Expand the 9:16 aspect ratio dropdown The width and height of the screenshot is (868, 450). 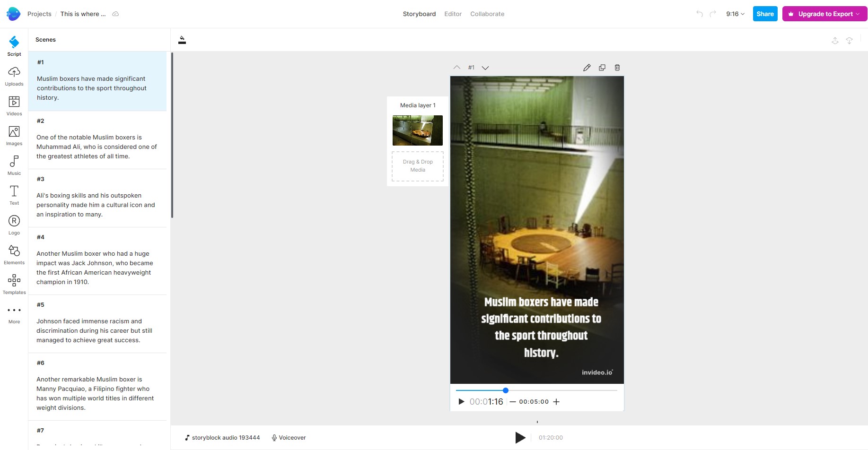click(735, 14)
